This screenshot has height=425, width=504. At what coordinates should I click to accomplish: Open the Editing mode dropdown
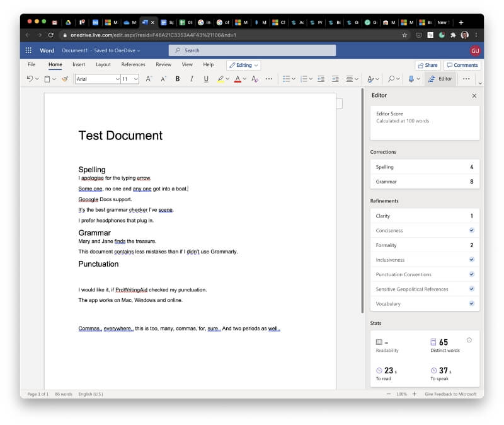point(244,66)
